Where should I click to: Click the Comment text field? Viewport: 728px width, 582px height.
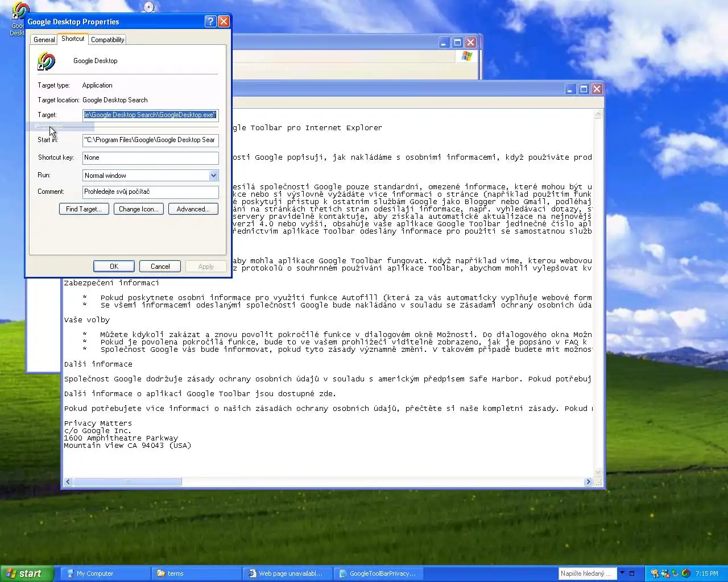pyautogui.click(x=150, y=192)
